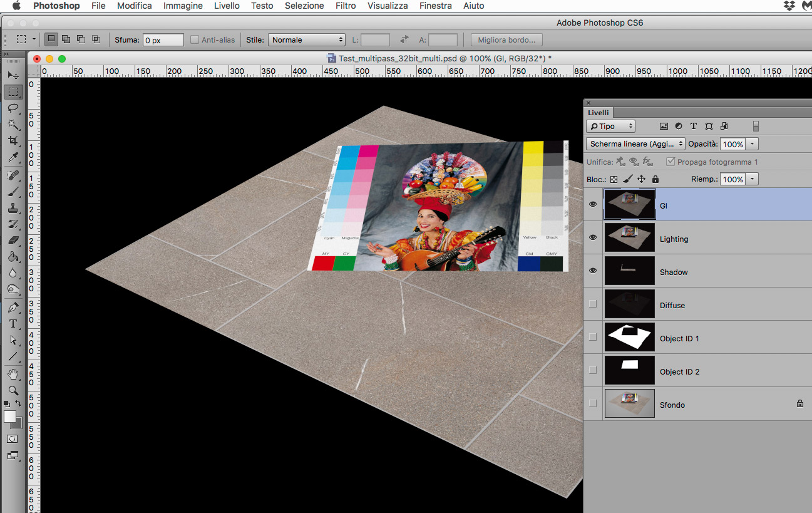Select the Paint Bucket tool
The image size is (812, 513).
click(13, 257)
